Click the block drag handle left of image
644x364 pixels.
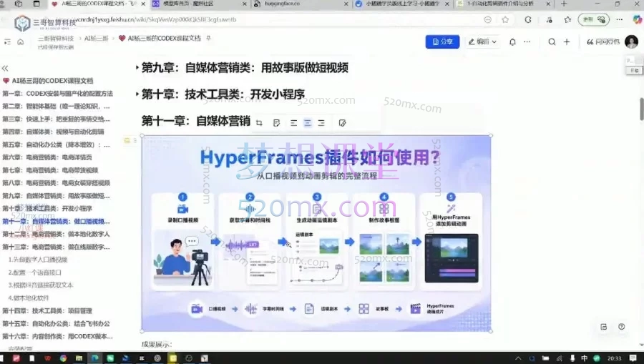coord(135,140)
